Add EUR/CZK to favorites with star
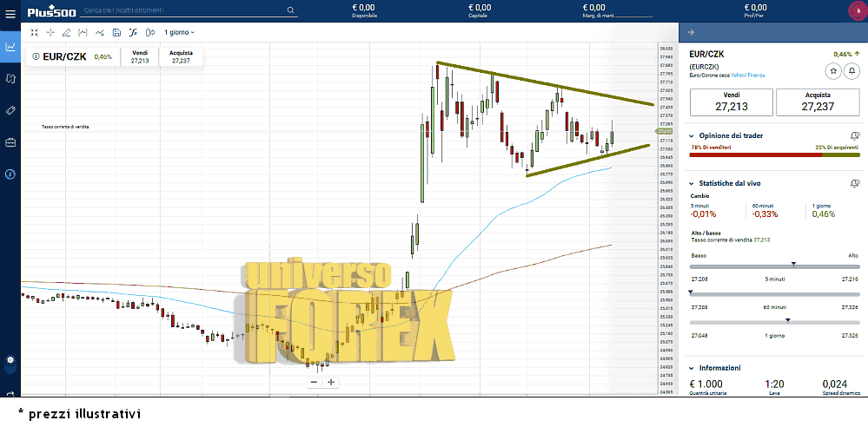The width and height of the screenshot is (868, 427). point(833,70)
